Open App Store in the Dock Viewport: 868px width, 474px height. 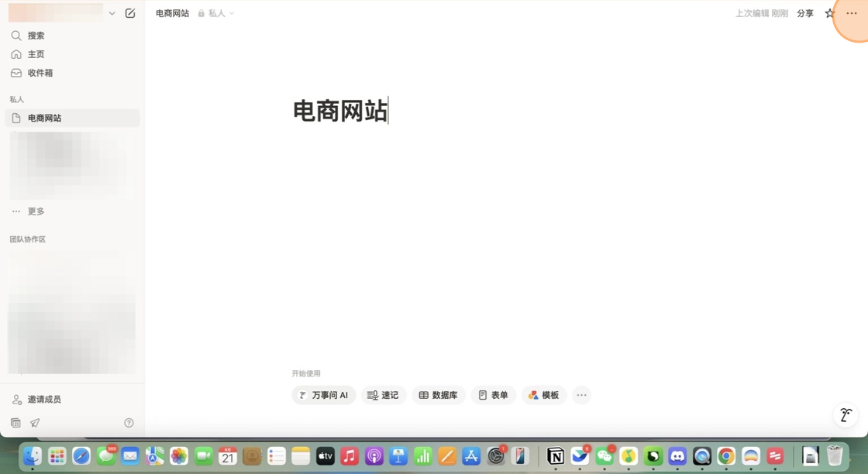471,455
